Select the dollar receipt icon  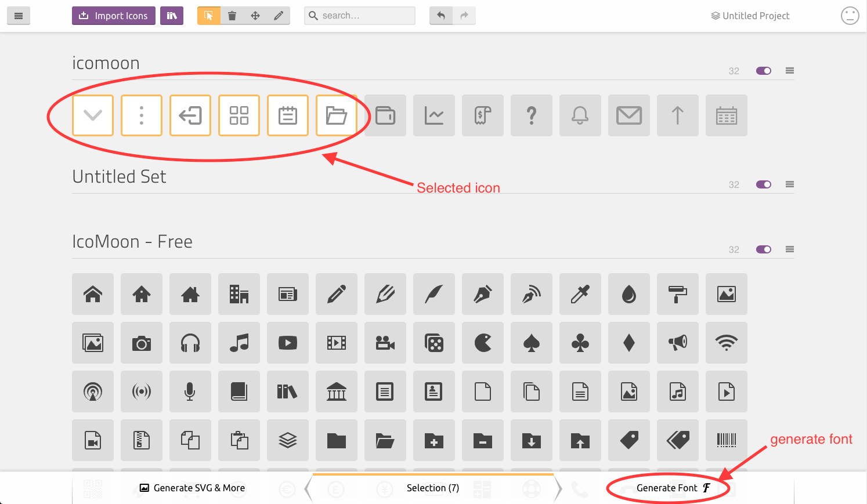(x=483, y=115)
